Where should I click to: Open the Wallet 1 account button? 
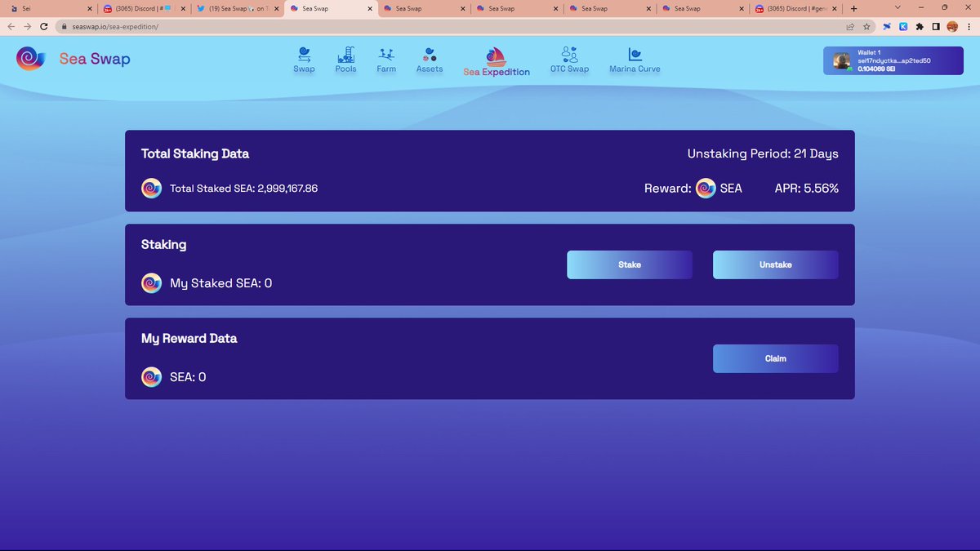893,61
